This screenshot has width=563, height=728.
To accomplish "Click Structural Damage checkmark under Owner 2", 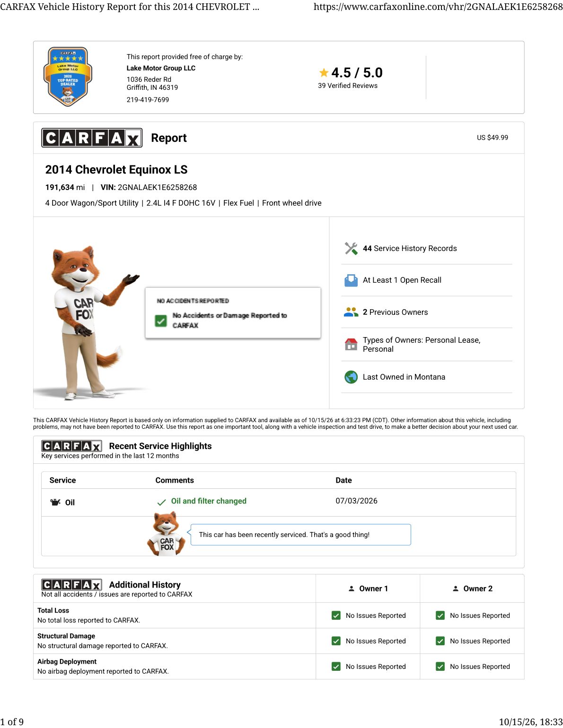I will coord(440,641).
